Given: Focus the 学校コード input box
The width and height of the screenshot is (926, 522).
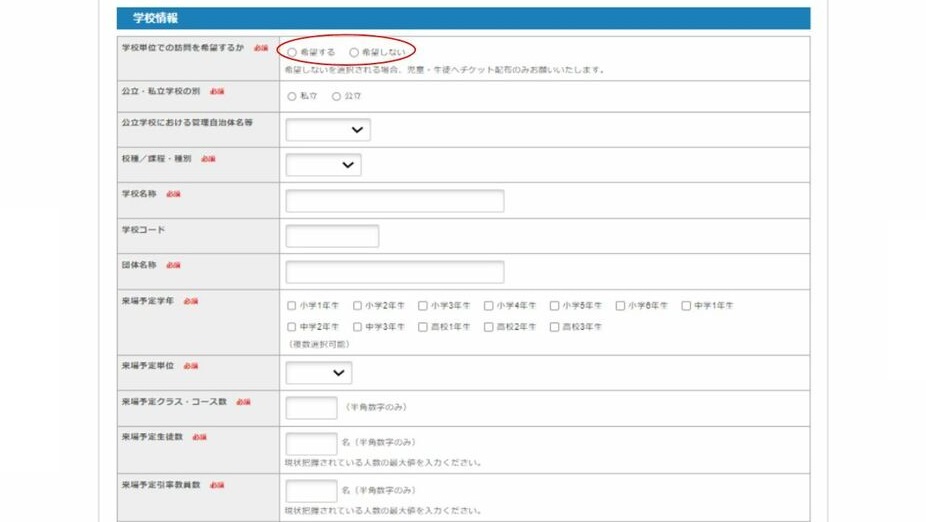Looking at the screenshot, I should (332, 236).
